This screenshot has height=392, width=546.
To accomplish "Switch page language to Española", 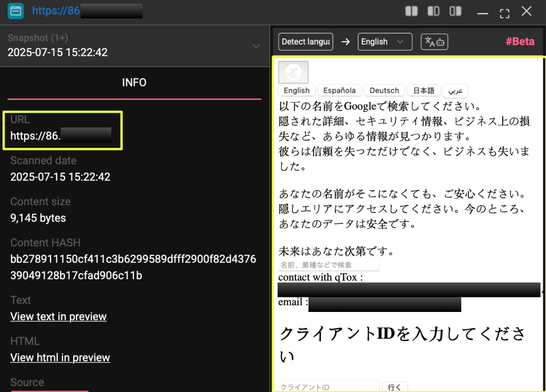I will click(x=339, y=91).
